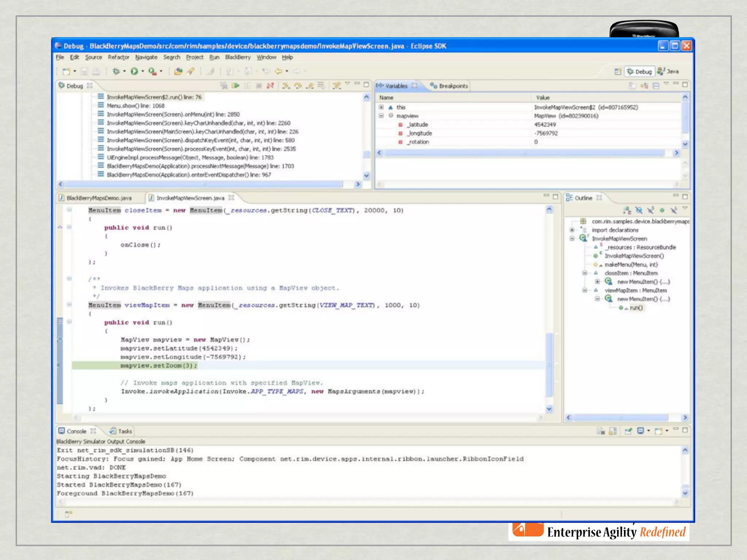Image resolution: width=747 pixels, height=560 pixels.
Task: Click the green Run toolbar icon
Action: [x=134, y=71]
